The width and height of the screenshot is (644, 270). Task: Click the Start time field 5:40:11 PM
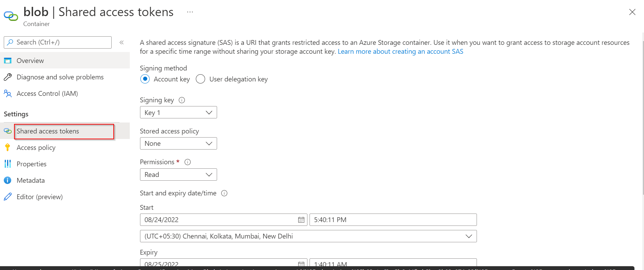(x=393, y=220)
